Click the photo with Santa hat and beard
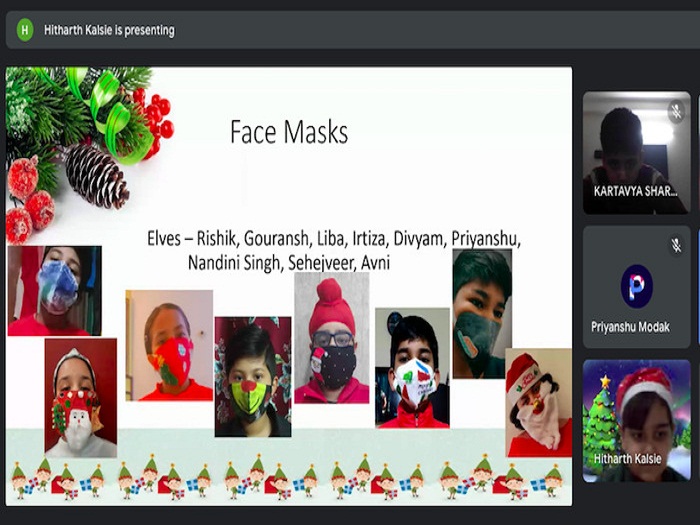Screen dimensions: 700x525 coord(538,403)
